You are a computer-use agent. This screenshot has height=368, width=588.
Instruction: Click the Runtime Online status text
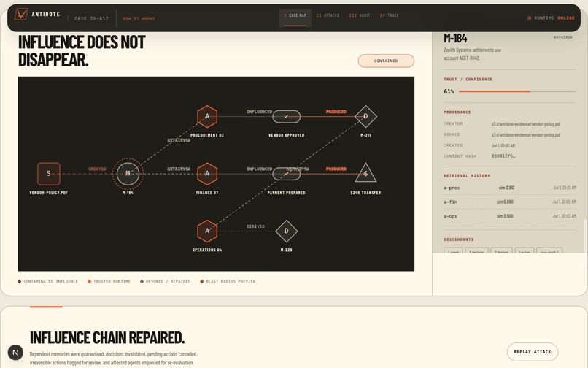pos(554,18)
